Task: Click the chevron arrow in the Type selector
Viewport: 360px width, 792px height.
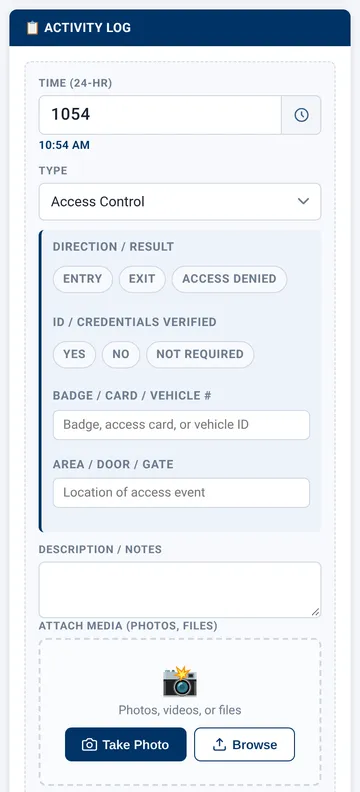Action: tap(303, 201)
